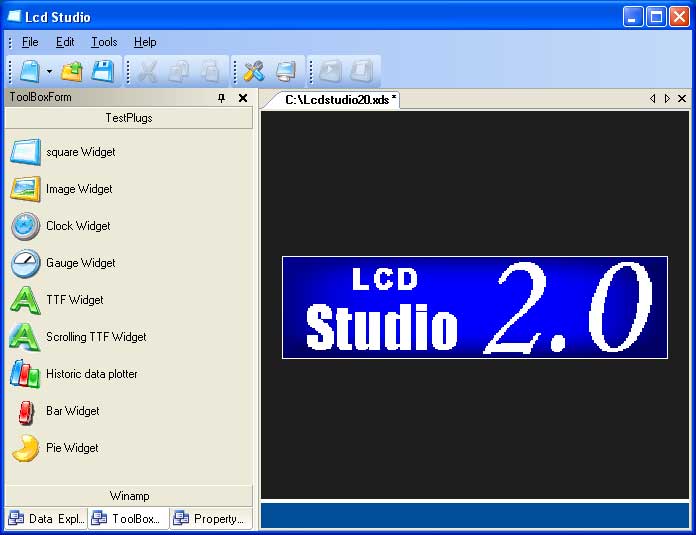The image size is (696, 535).
Task: Click the 'Historic data plotter' label
Action: 91,374
